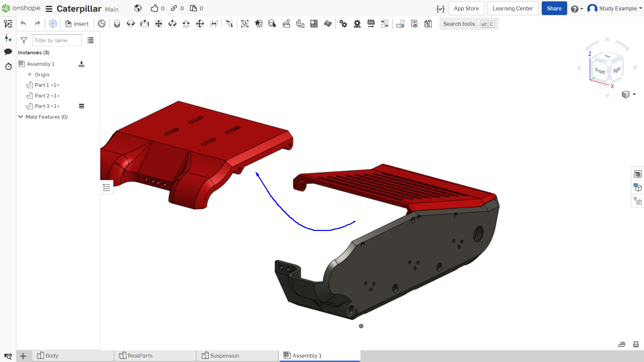The height and width of the screenshot is (362, 644).
Task: Switch to the Suspension tab
Action: pos(237,356)
